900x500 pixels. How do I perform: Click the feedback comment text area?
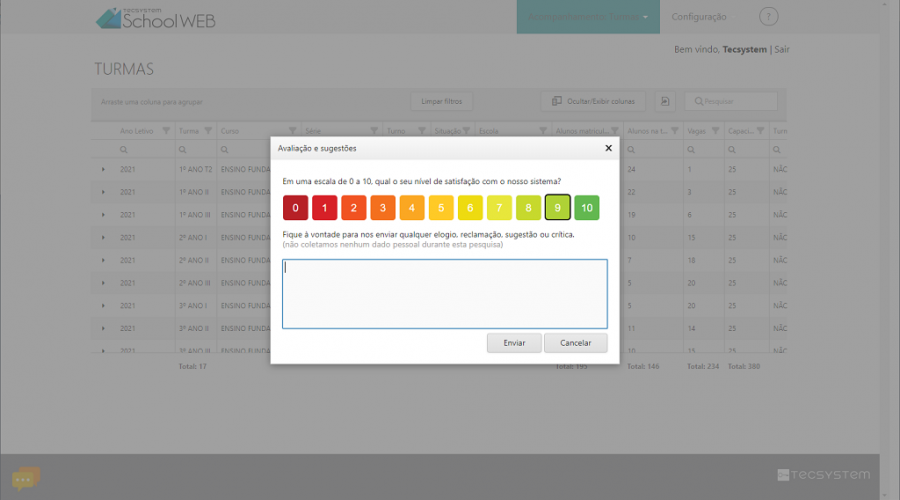pos(444,293)
